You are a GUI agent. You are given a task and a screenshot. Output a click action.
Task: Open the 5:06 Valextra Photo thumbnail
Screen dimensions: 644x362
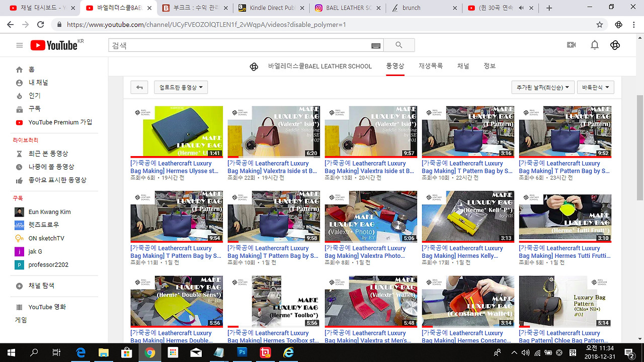371,216
